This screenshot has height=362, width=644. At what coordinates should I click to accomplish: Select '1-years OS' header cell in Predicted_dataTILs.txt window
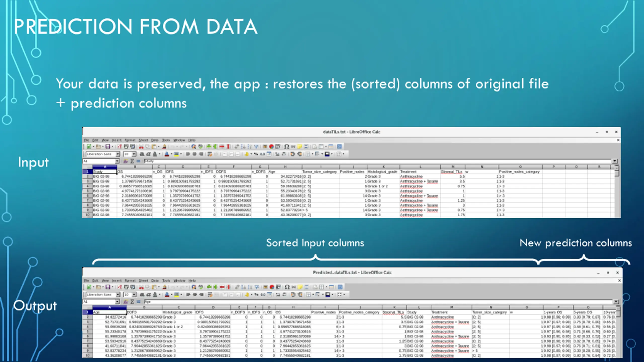pyautogui.click(x=558, y=312)
